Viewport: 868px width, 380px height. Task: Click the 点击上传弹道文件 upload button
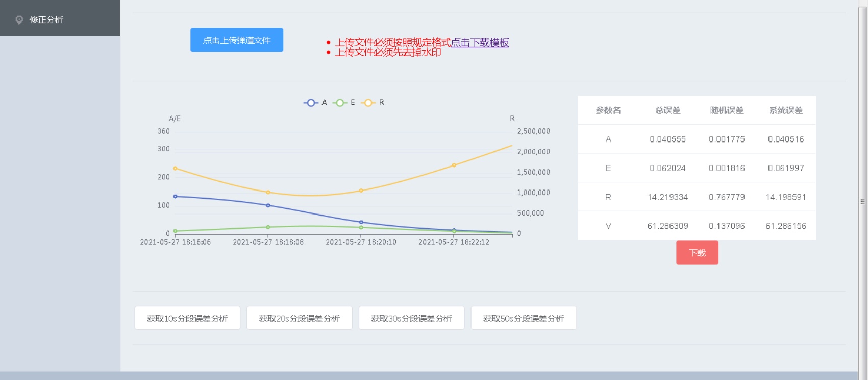237,40
